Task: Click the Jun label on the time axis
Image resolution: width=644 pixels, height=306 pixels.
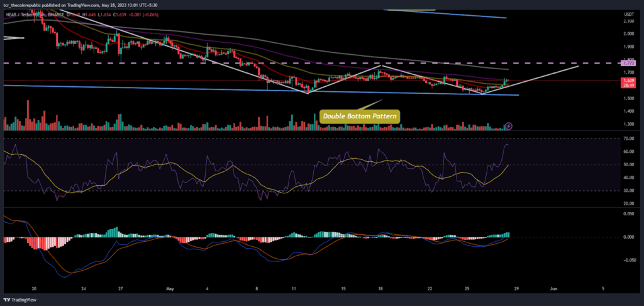Action: coord(553,288)
